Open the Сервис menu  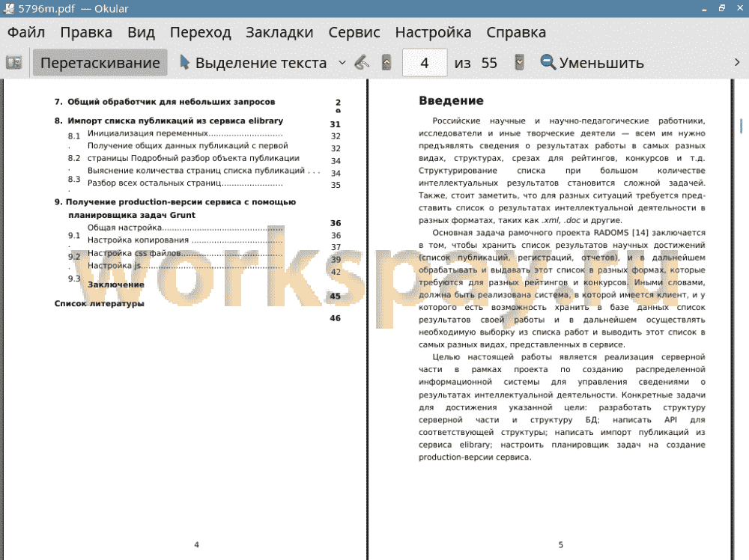[x=354, y=32]
